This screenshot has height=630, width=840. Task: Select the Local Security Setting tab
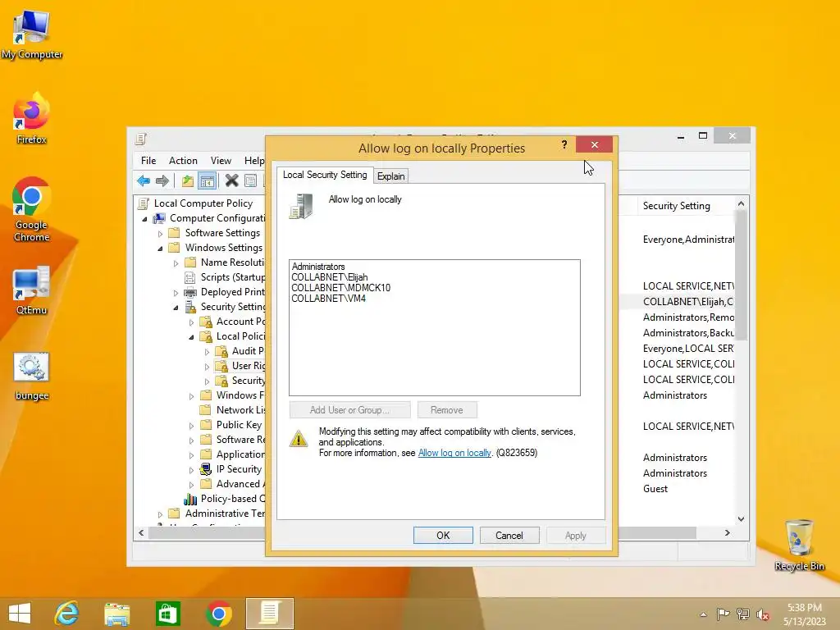point(325,175)
